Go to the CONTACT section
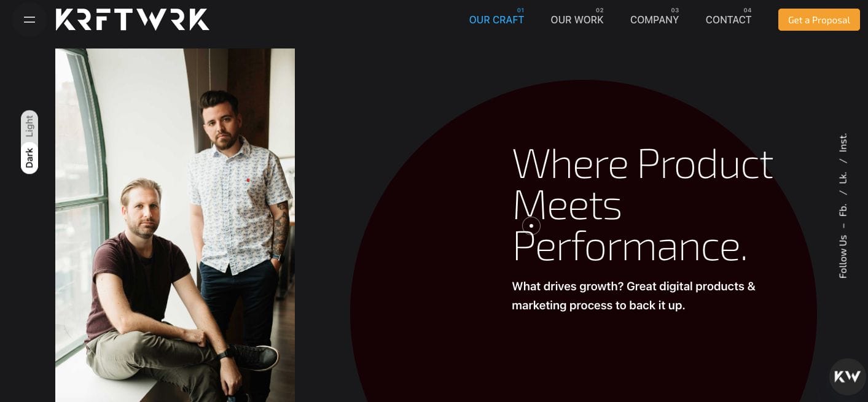 729,20
